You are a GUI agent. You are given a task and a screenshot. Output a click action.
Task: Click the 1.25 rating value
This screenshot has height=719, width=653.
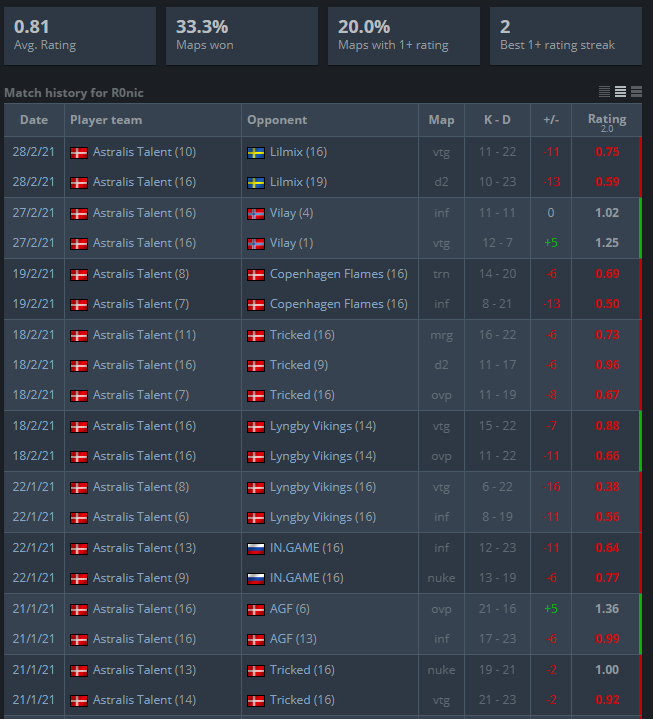point(607,243)
